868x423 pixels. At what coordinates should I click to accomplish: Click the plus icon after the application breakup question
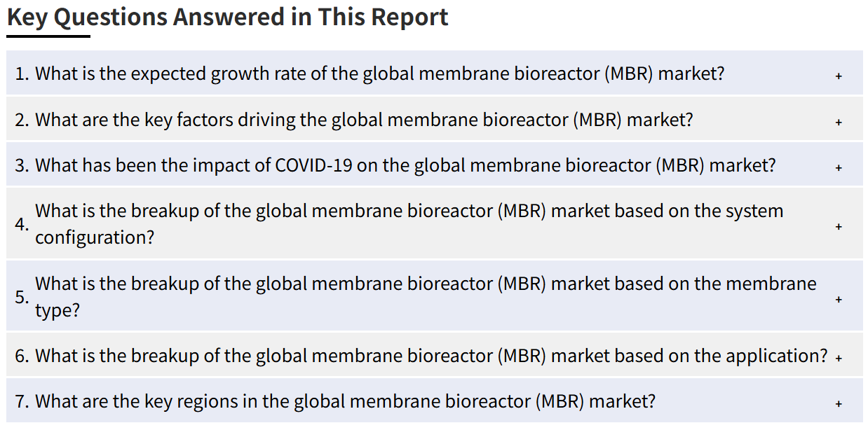(x=839, y=358)
